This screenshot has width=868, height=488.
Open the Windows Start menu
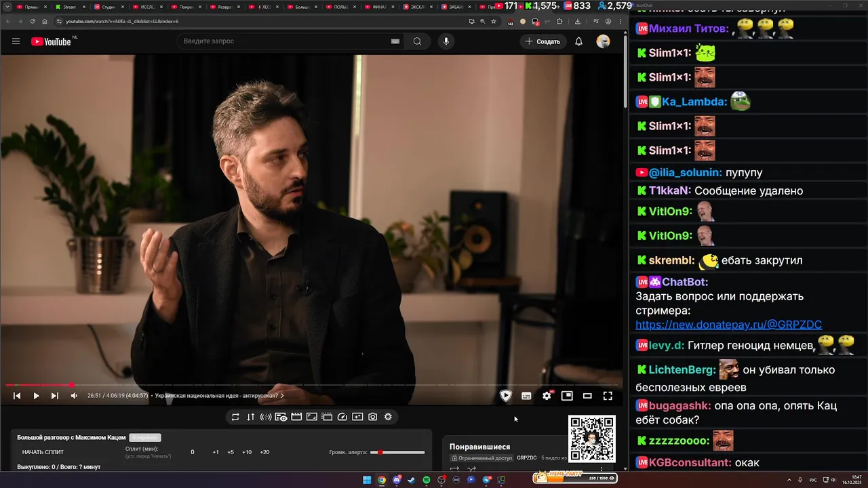(x=367, y=480)
